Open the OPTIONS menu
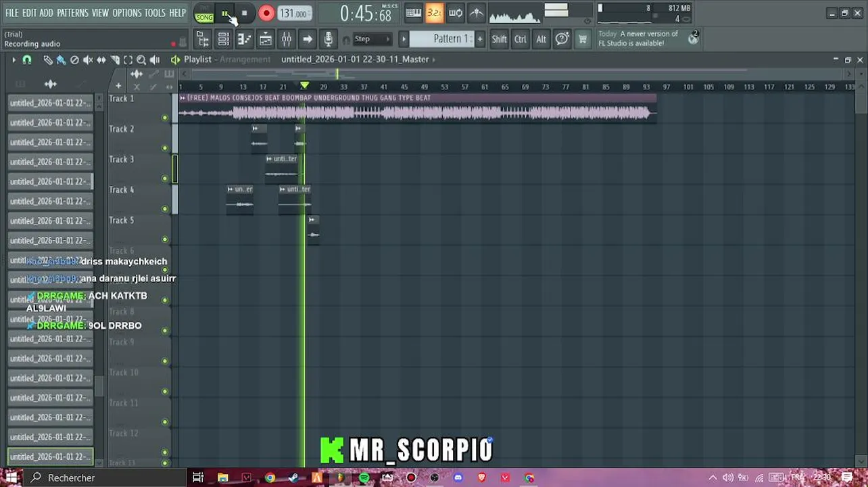 (126, 13)
